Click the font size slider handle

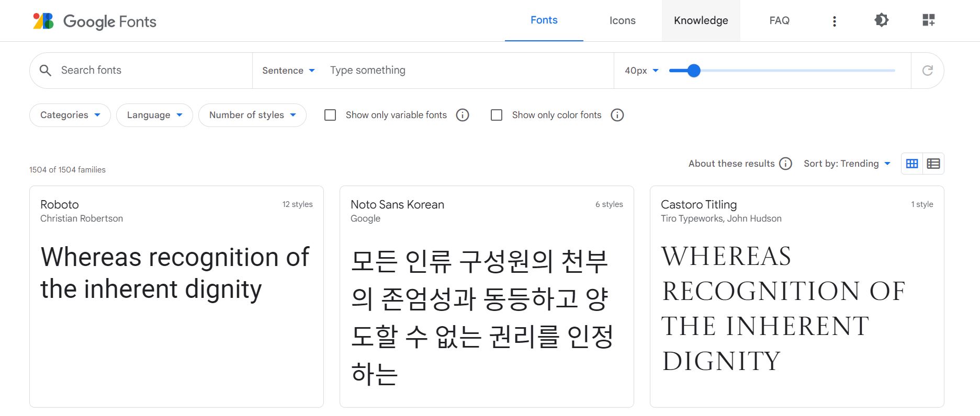tap(694, 71)
